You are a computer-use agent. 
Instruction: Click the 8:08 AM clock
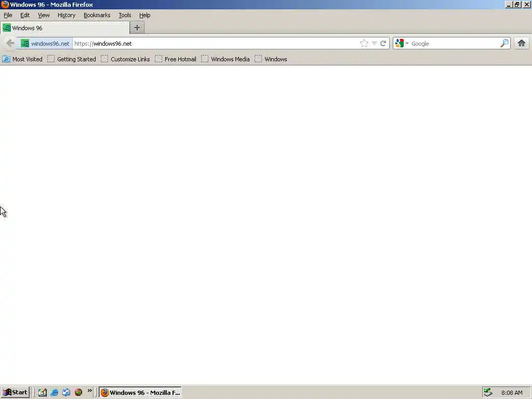tap(512, 393)
